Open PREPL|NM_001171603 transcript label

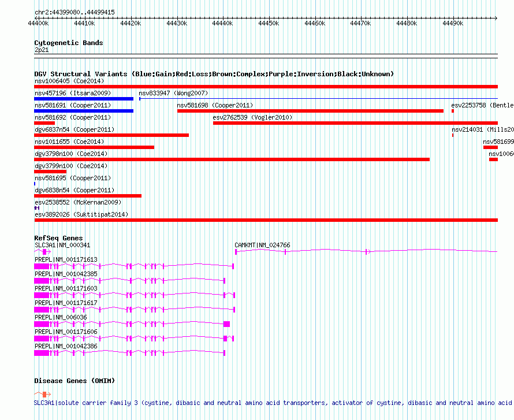click(66, 288)
